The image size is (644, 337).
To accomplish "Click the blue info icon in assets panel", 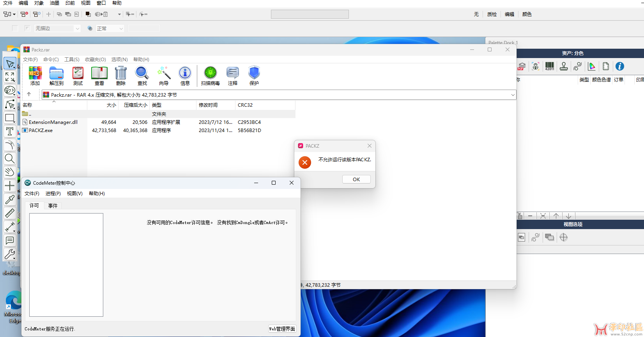I will point(620,66).
